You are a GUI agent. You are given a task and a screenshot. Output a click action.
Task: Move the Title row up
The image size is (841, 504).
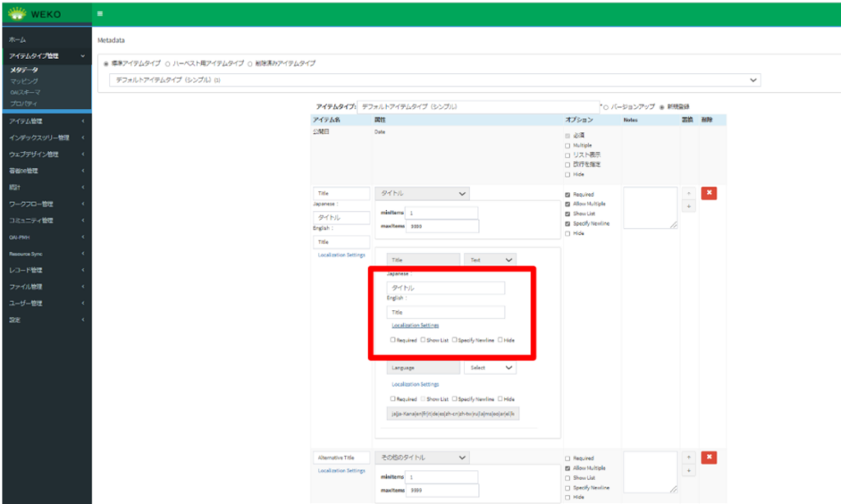pyautogui.click(x=687, y=193)
